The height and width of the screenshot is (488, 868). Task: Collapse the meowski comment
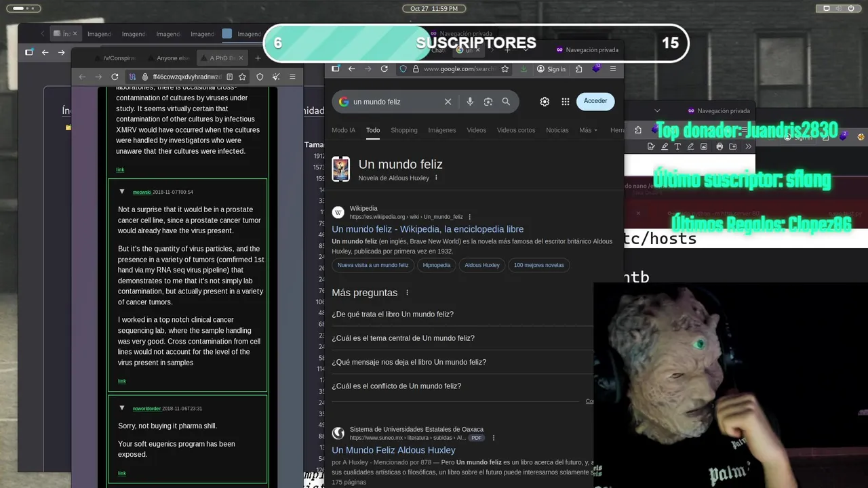pos(122,192)
